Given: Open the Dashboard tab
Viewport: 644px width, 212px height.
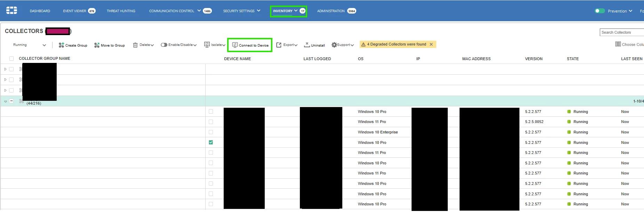Looking at the screenshot, I should (40, 11).
